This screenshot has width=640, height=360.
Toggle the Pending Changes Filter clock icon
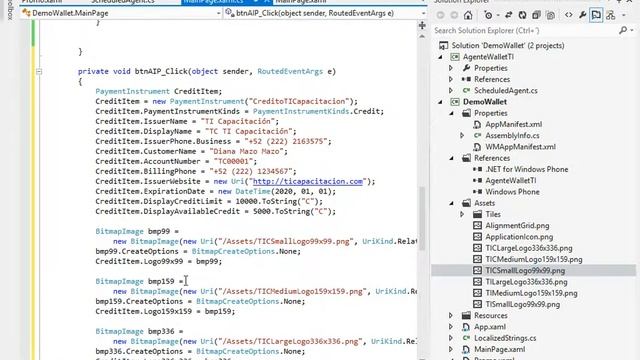488,16
